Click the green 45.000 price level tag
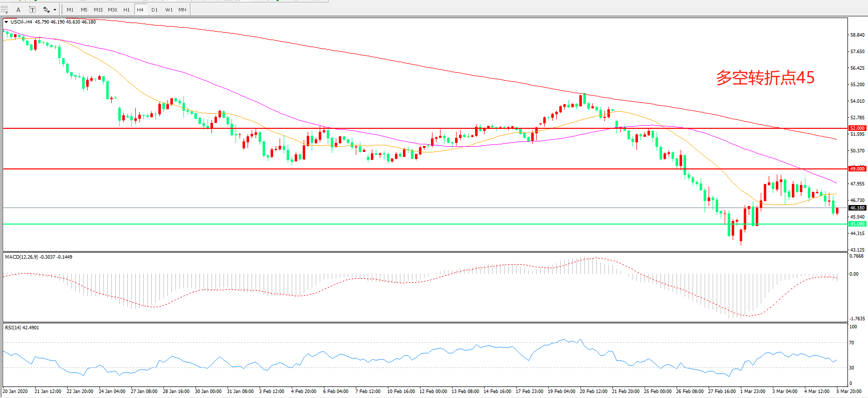The height and width of the screenshot is (398, 868). pyautogui.click(x=857, y=224)
